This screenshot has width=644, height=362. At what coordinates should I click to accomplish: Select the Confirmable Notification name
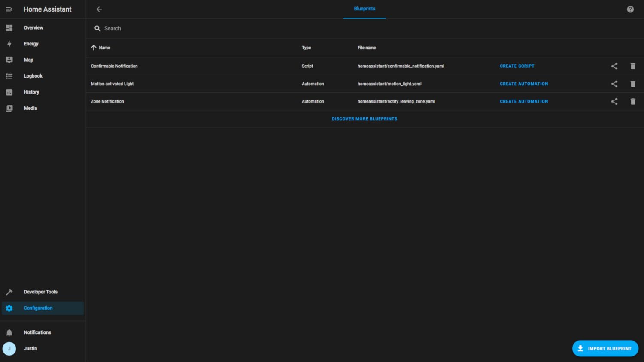[114, 66]
